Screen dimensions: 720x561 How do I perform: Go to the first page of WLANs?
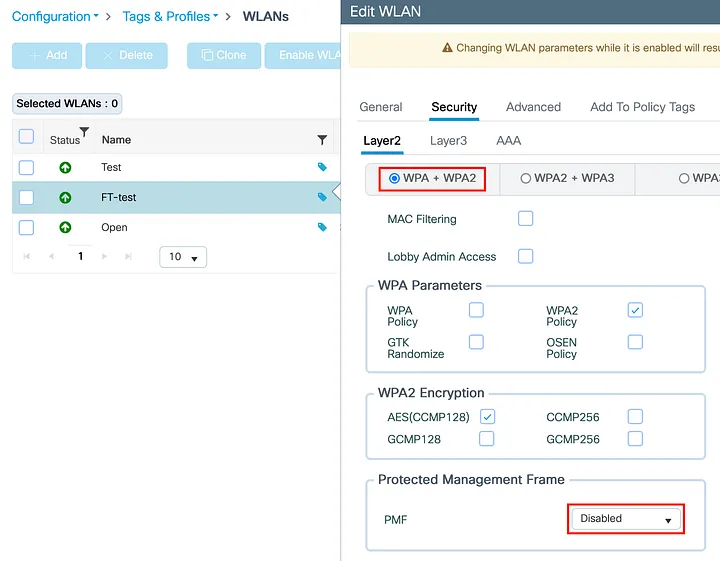point(25,257)
